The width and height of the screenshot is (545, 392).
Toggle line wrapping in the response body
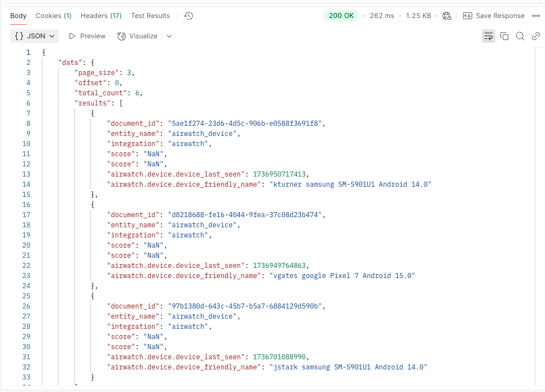(x=488, y=36)
